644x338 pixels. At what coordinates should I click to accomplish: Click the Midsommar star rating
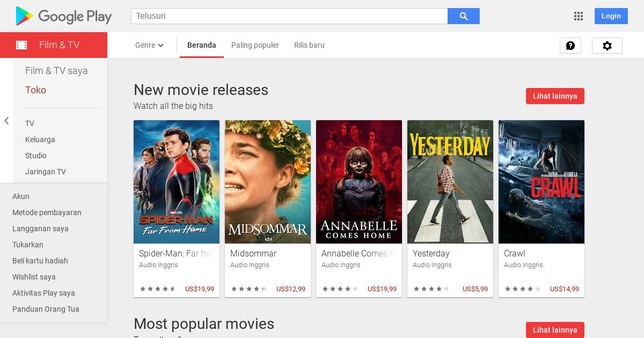[x=249, y=289]
